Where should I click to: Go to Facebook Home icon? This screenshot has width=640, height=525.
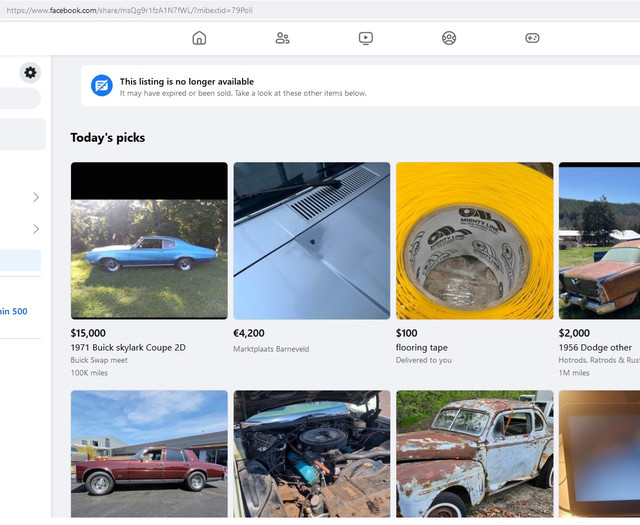coord(199,38)
